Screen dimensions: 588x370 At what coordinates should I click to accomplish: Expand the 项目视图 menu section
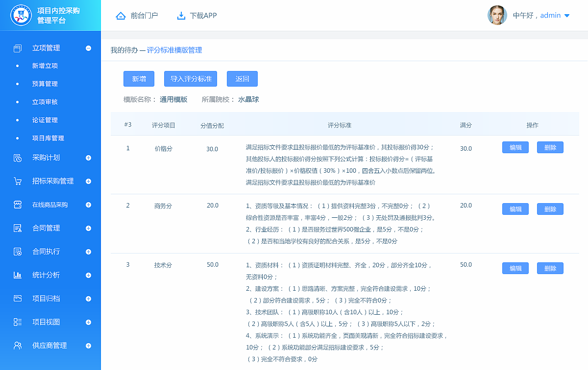click(88, 322)
